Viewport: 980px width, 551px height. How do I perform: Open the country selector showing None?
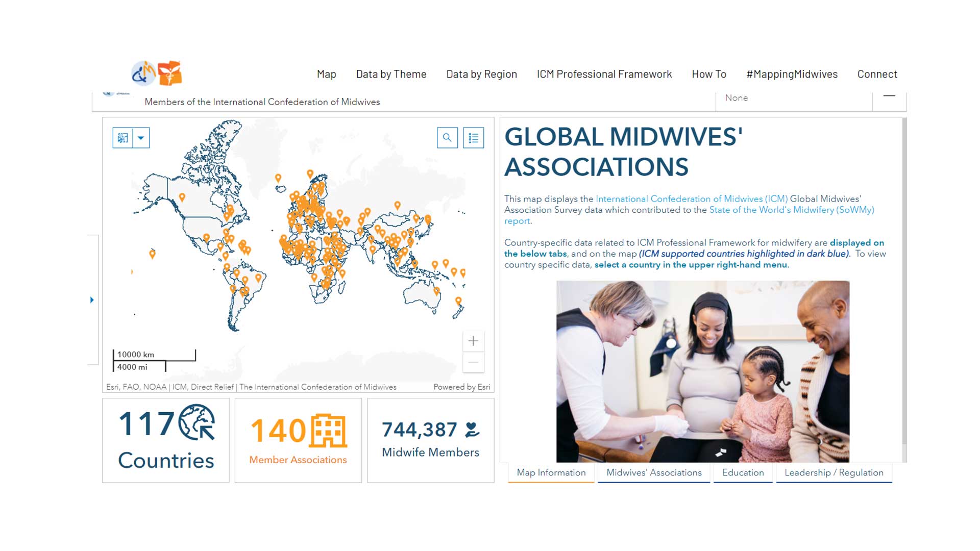point(793,98)
